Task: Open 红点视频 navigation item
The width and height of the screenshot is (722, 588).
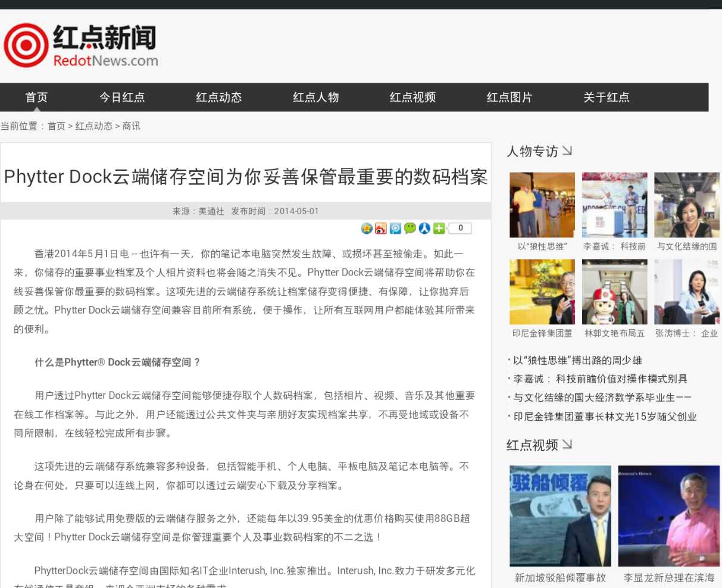Action: [413, 97]
